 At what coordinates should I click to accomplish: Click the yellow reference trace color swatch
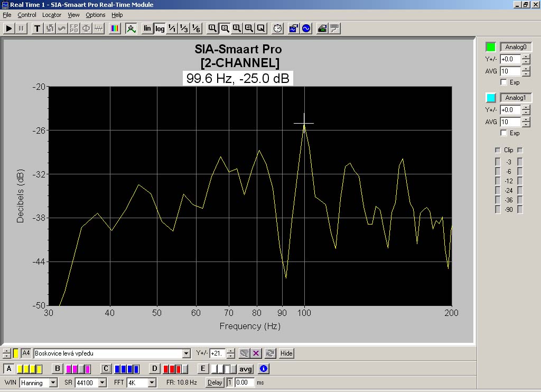(16, 353)
